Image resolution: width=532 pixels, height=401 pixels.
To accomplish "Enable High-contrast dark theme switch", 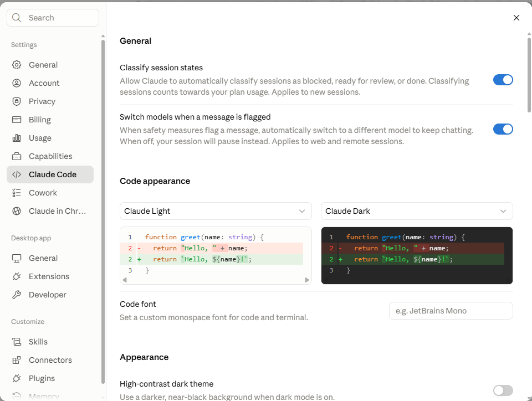I will [x=503, y=390].
